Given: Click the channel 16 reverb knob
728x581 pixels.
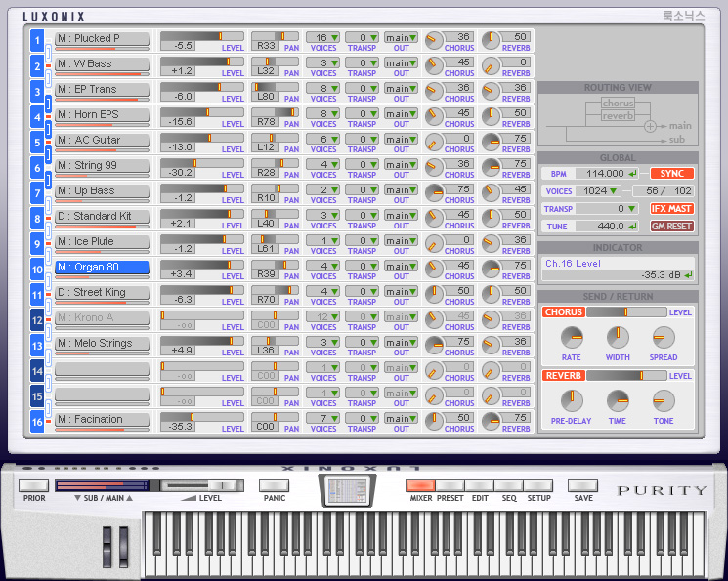Looking at the screenshot, I should [491, 422].
